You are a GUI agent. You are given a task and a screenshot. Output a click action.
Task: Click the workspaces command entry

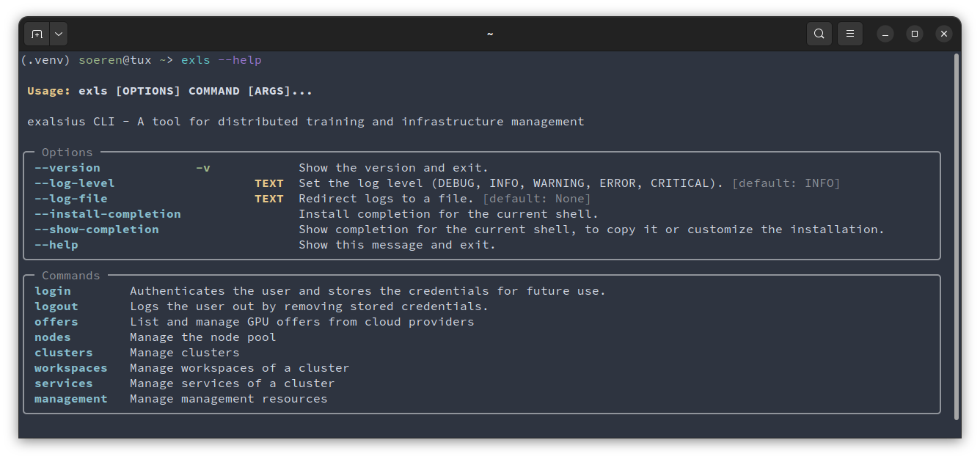click(70, 367)
